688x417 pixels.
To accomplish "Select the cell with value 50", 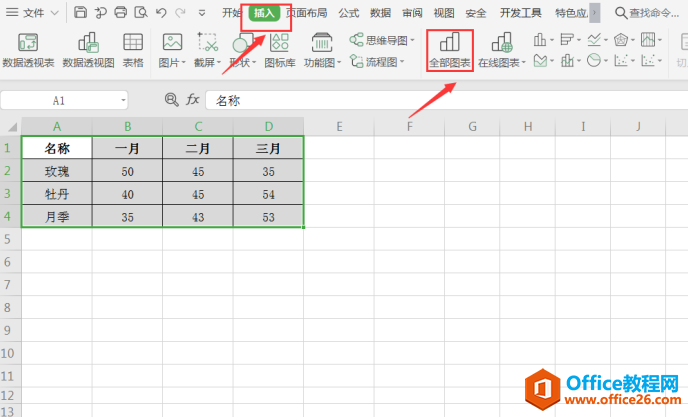I will [x=128, y=171].
